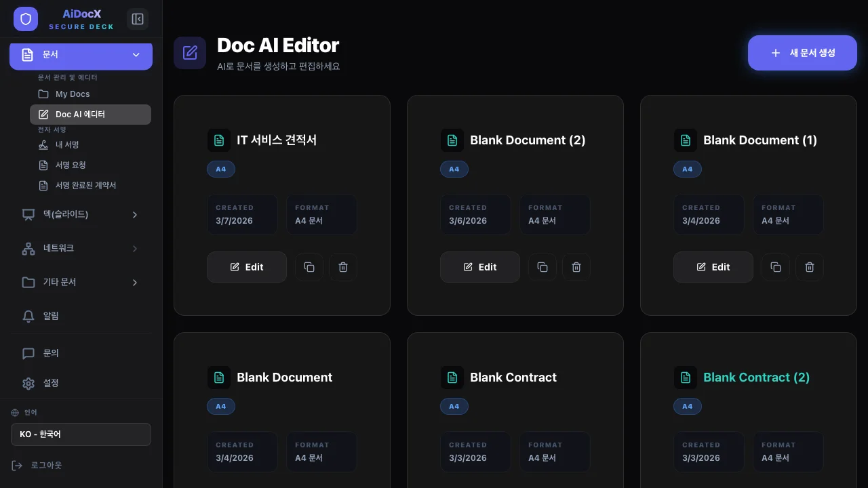Delete Blank Document (2) via trash icon
The image size is (868, 488).
tap(576, 267)
